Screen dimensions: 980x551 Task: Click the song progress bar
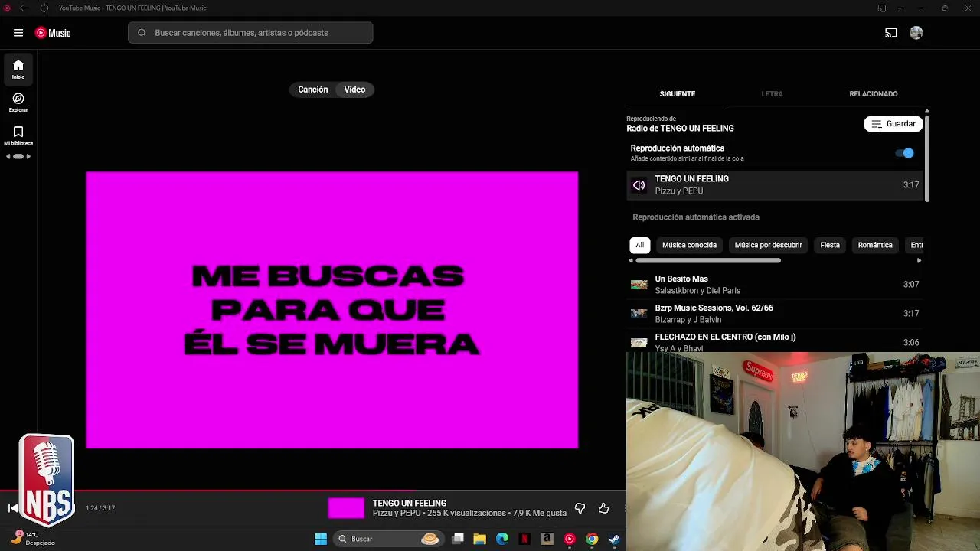pyautogui.click(x=313, y=491)
